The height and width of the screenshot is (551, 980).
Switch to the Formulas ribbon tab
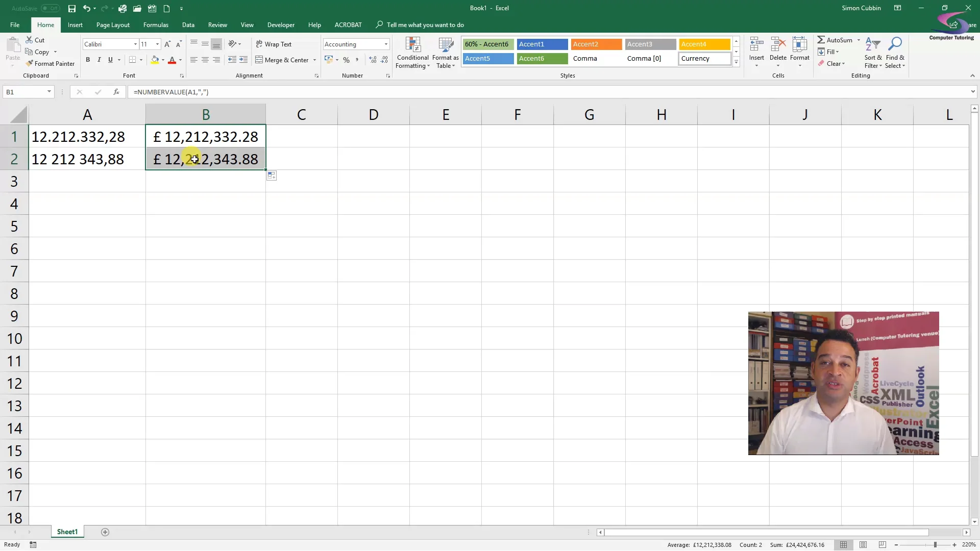point(156,24)
